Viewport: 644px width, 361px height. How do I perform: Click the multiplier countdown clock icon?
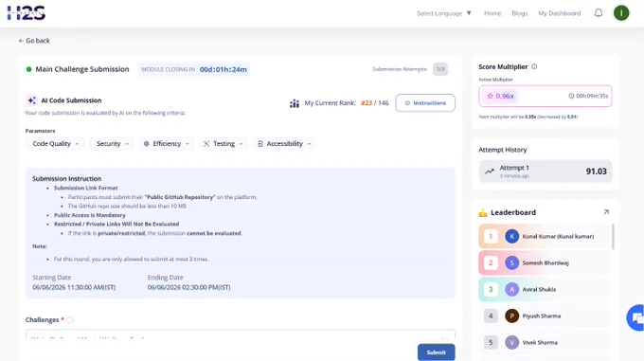click(x=571, y=96)
